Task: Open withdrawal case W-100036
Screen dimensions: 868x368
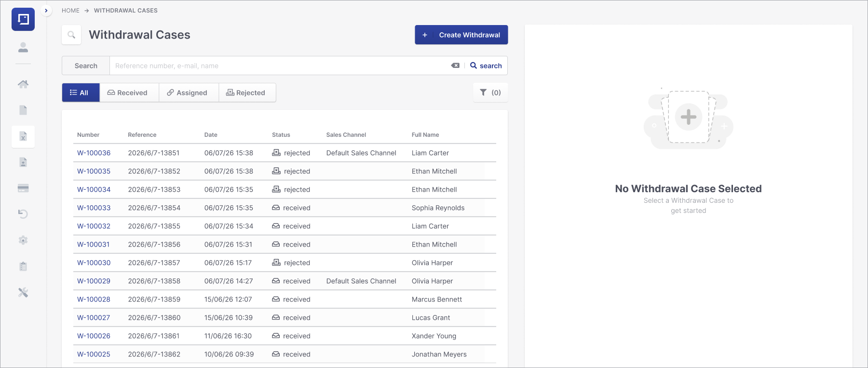Action: click(x=94, y=153)
